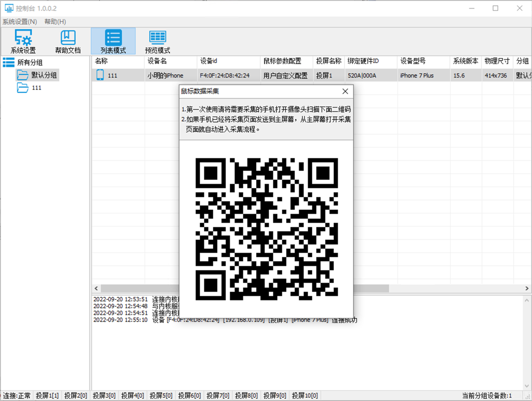The height and width of the screenshot is (401, 532).
Task: Click the 所有分组 list icon
Action: click(x=8, y=62)
